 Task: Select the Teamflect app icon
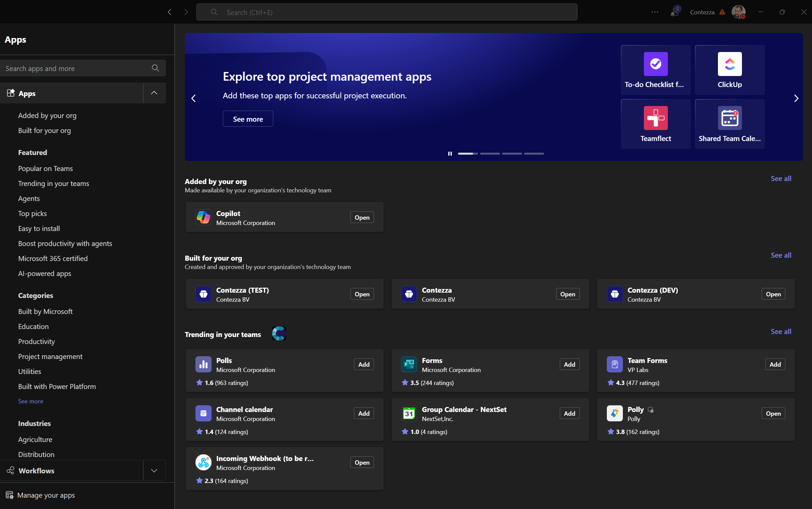pos(655,118)
